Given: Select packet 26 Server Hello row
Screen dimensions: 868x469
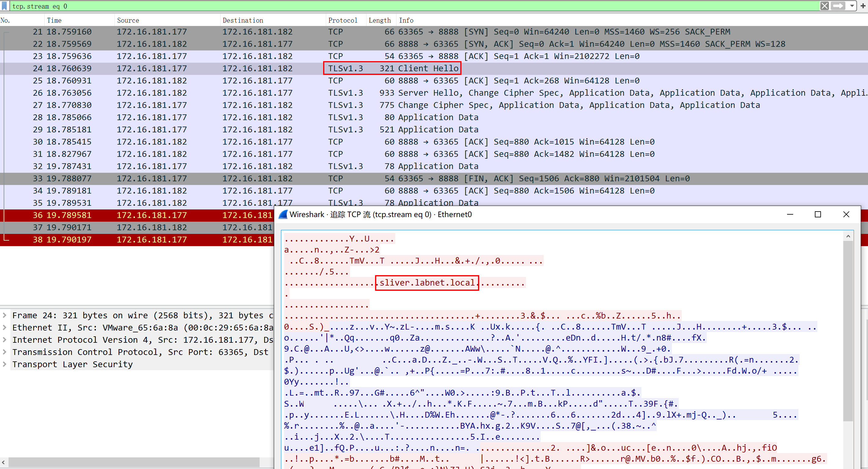Looking at the screenshot, I should [434, 93].
